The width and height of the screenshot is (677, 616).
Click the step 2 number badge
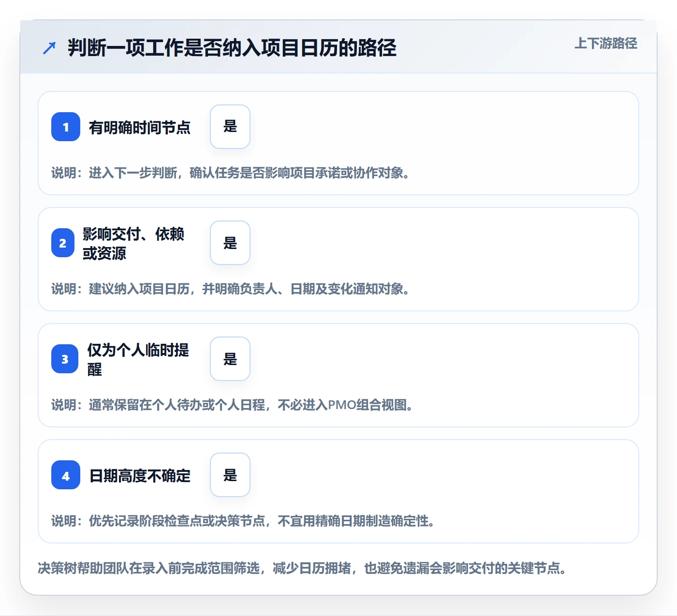(x=63, y=243)
